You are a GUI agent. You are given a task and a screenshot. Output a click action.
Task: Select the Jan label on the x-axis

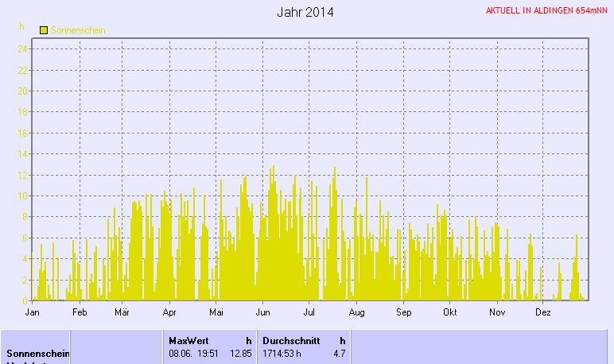pyautogui.click(x=33, y=312)
